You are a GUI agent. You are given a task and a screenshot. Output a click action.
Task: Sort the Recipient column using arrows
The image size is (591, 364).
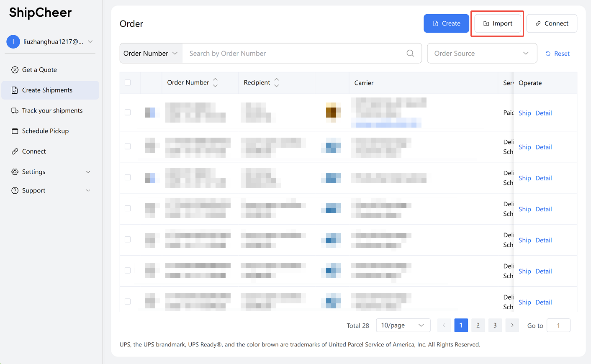pos(276,82)
